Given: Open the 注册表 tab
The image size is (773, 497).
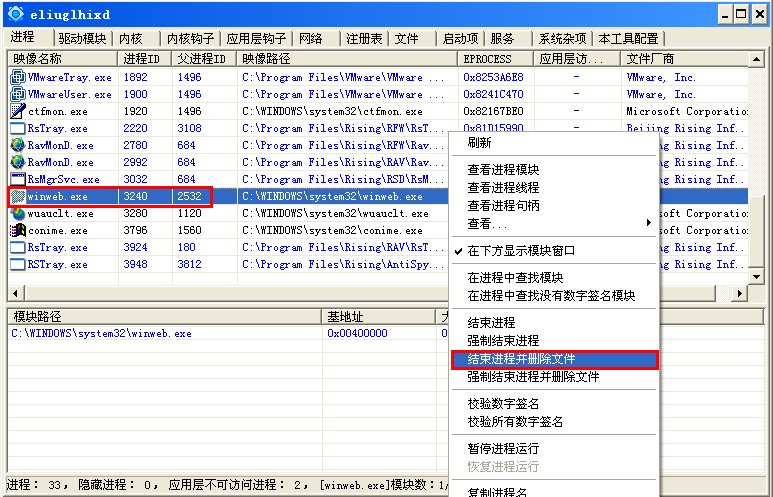Looking at the screenshot, I should (x=364, y=38).
